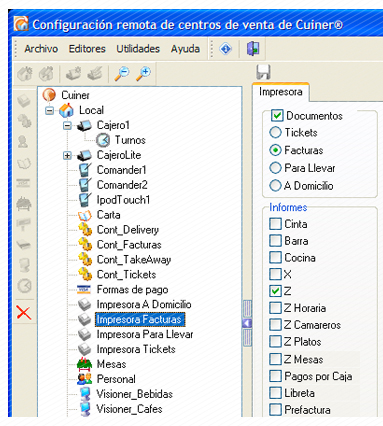Click the Carta book icon

point(85,215)
